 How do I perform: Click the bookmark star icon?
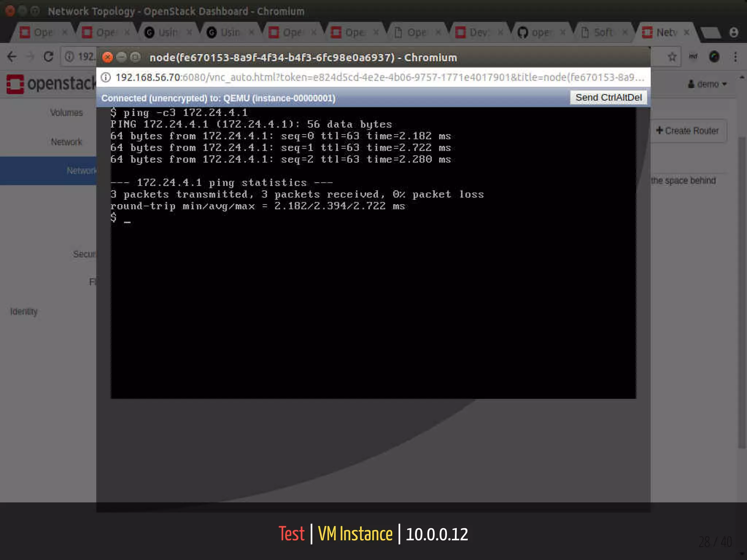[672, 57]
